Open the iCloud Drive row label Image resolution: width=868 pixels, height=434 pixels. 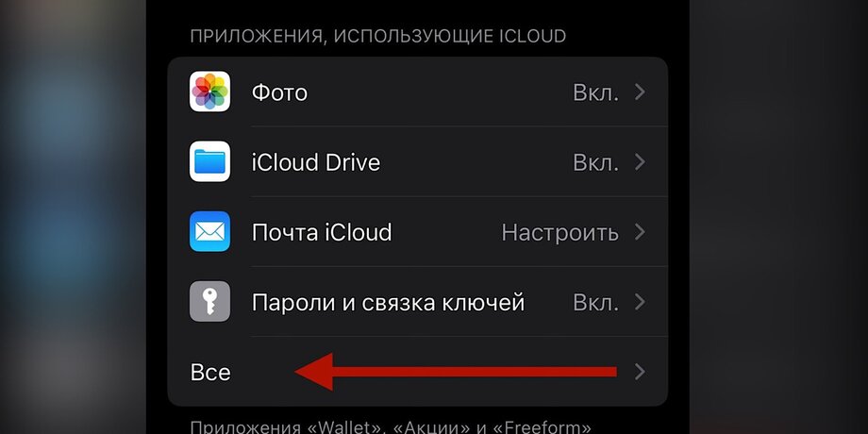[x=315, y=162]
